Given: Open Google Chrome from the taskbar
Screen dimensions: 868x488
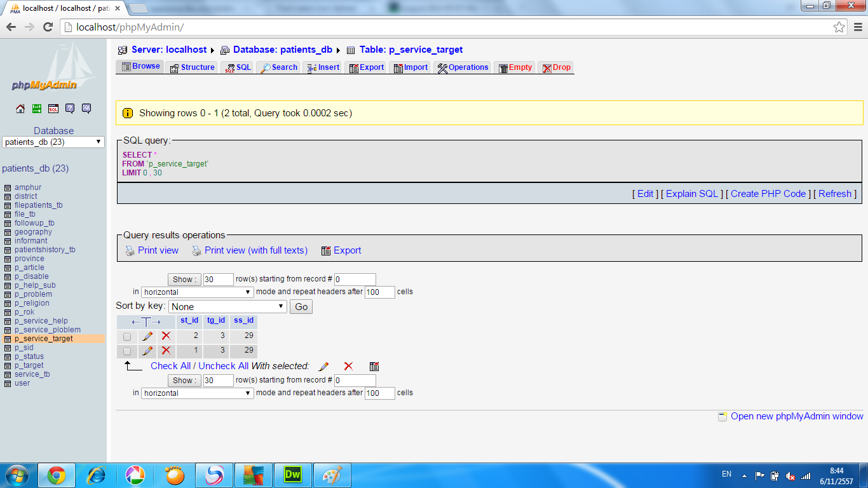Looking at the screenshot, I should (57, 475).
